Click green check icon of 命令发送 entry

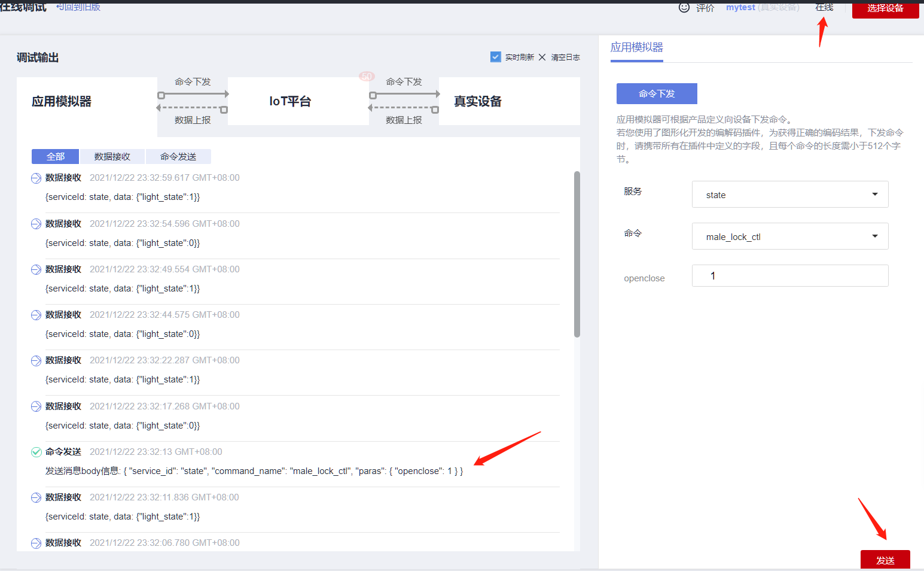[36, 452]
